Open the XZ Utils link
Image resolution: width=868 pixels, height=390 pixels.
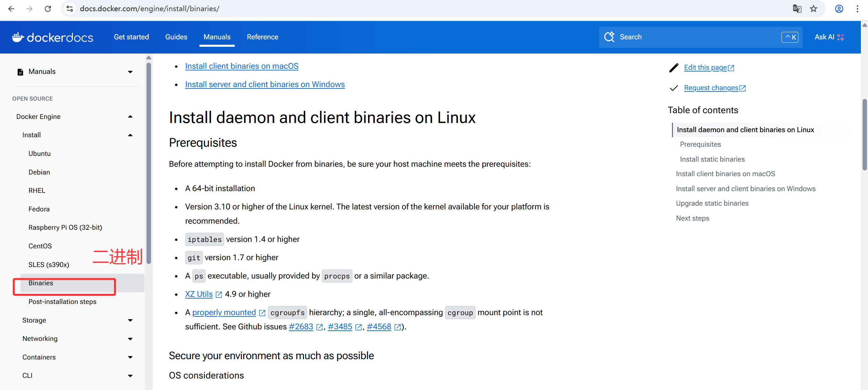click(x=199, y=294)
